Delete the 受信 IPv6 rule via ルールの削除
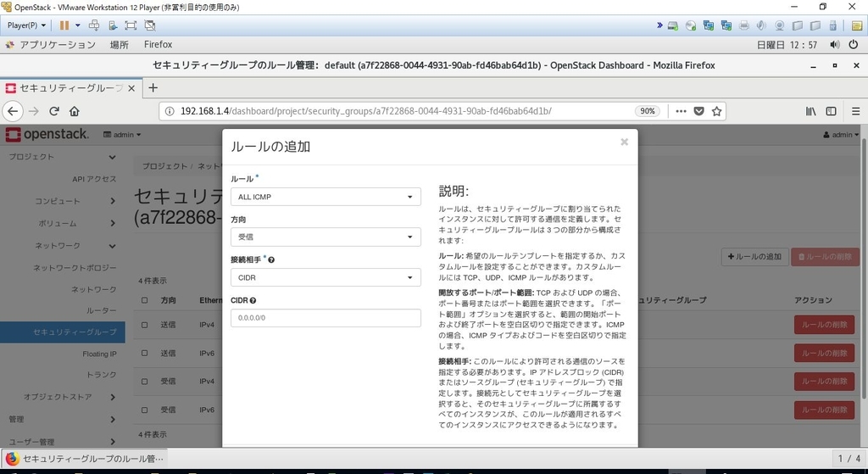Viewport: 868px width, 474px height. pyautogui.click(x=824, y=410)
